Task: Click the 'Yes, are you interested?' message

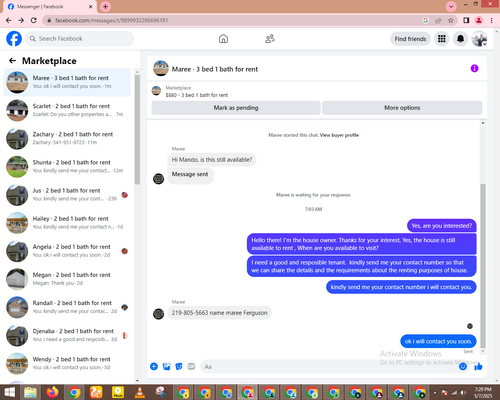Action: (442, 226)
